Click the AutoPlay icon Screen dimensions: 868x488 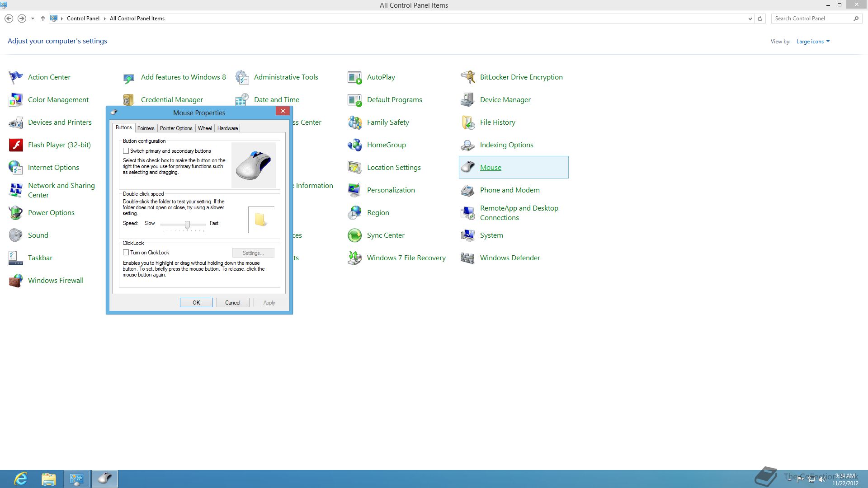click(x=355, y=77)
